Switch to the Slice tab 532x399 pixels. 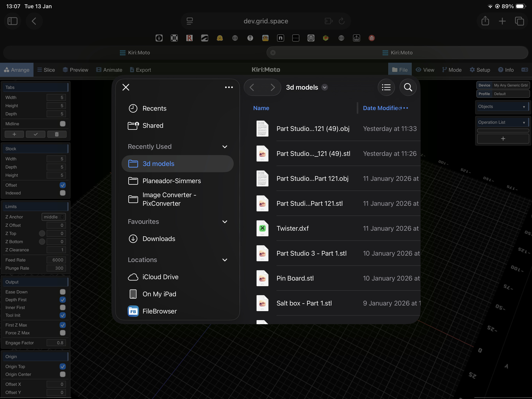[46, 70]
